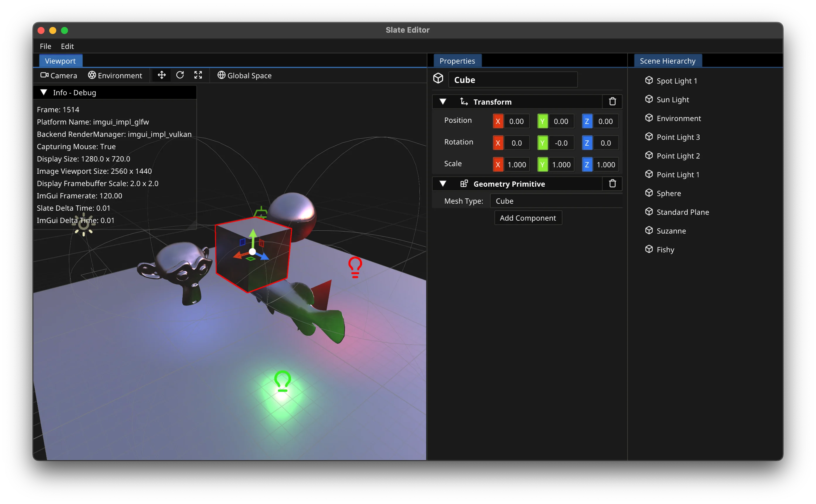Viewport: 816px width, 504px height.
Task: Click the blue Z button for Rotation
Action: coord(587,143)
